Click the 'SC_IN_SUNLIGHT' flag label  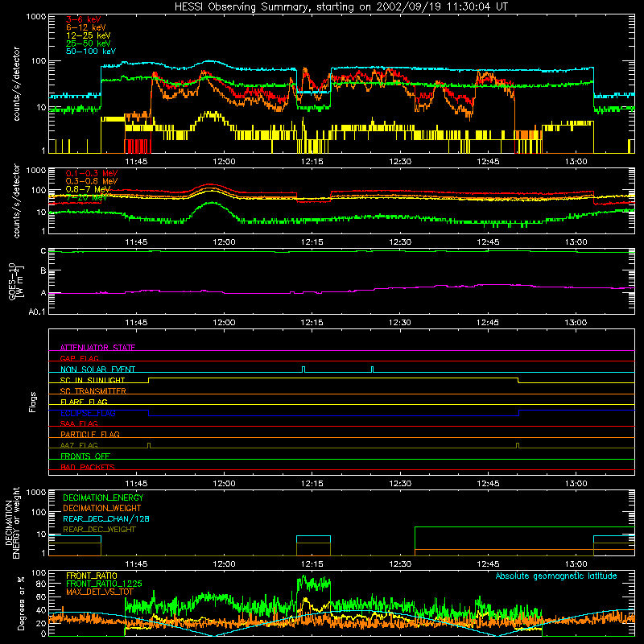point(93,380)
